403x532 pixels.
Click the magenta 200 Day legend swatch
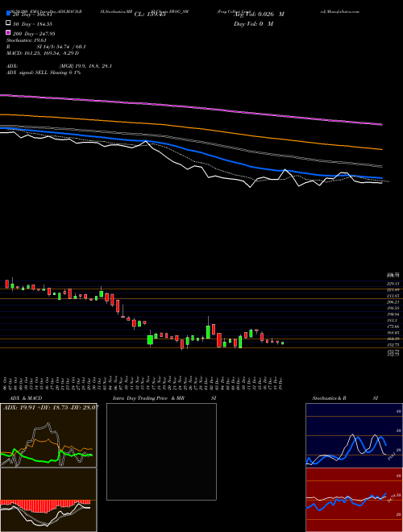point(8,33)
